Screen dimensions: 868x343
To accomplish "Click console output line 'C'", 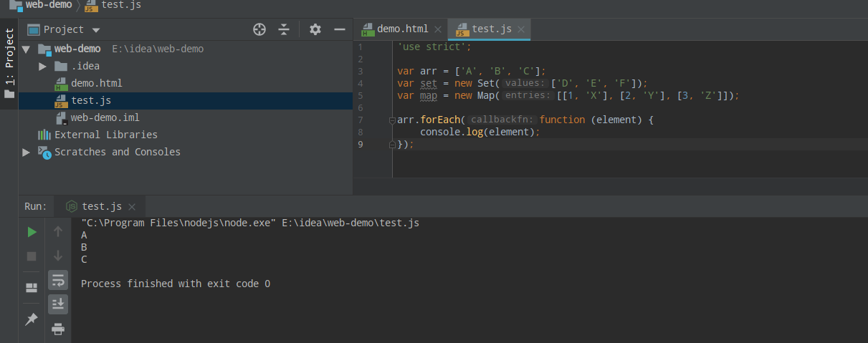I will click(x=85, y=259).
